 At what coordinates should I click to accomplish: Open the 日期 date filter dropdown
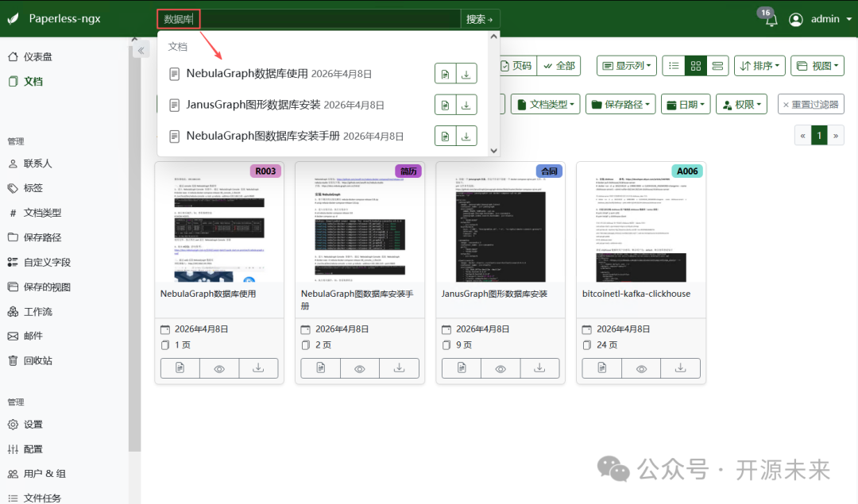tap(685, 103)
